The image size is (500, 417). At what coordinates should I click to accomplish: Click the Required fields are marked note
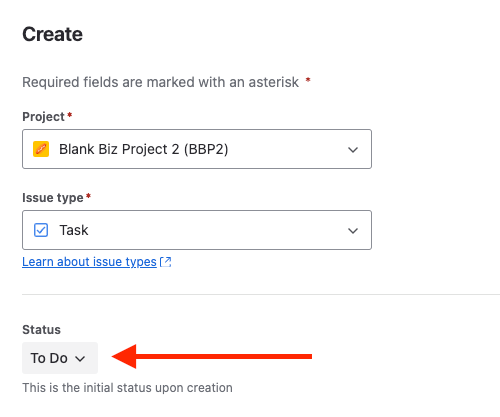160,82
